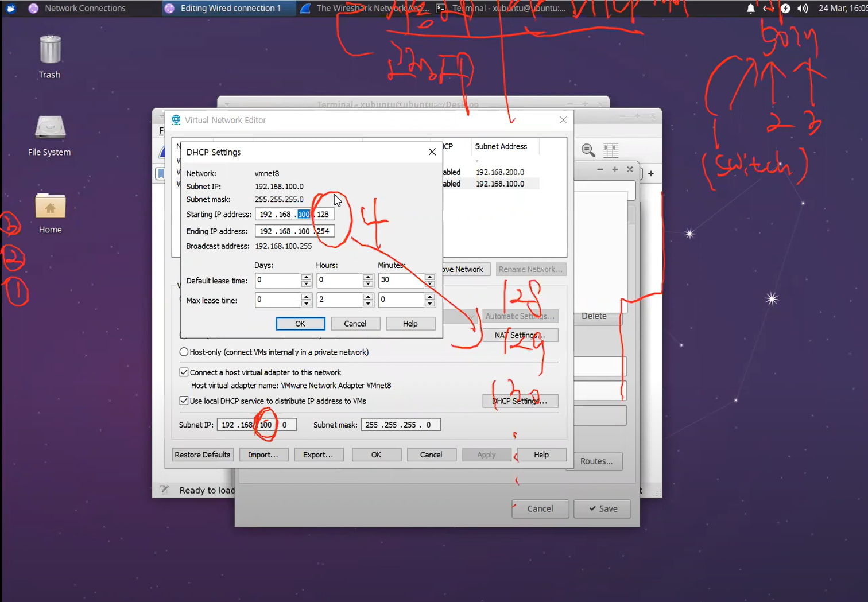
Task: Click Starting IP address first octet 192
Action: pyautogui.click(x=266, y=214)
